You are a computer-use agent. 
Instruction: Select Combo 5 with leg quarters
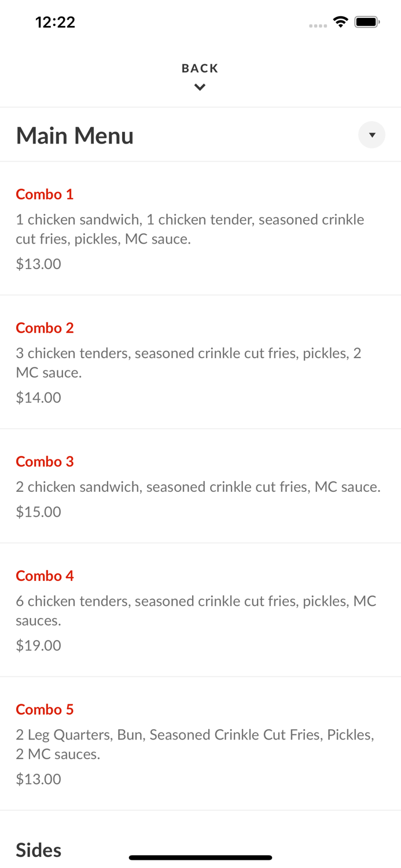(x=45, y=710)
